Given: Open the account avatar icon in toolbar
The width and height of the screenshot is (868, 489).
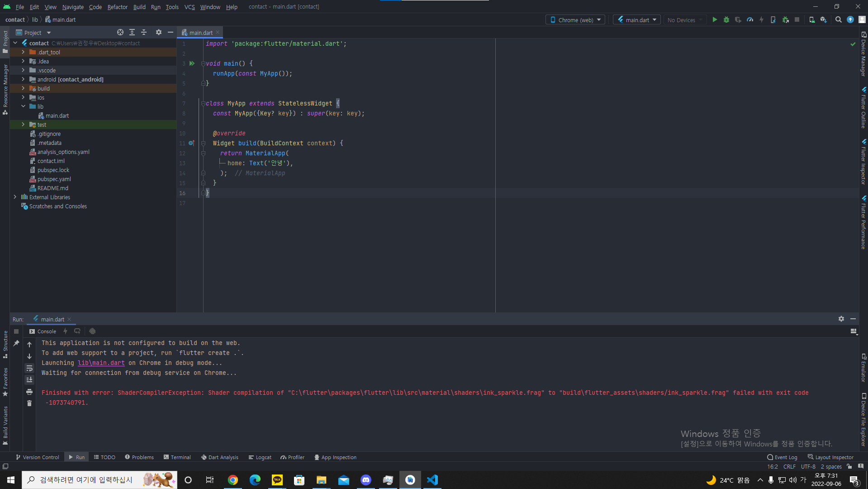Looking at the screenshot, I should [862, 20].
